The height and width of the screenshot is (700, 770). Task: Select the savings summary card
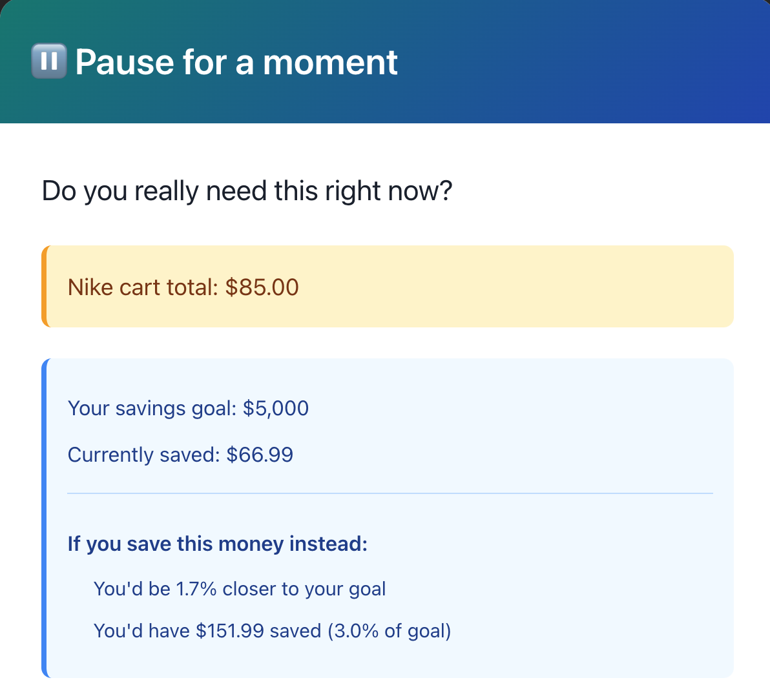click(388, 517)
